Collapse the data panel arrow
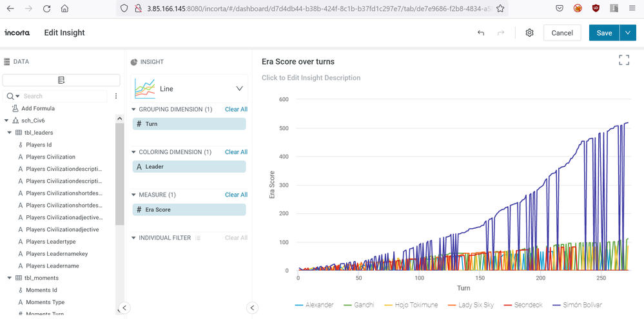 (125, 307)
